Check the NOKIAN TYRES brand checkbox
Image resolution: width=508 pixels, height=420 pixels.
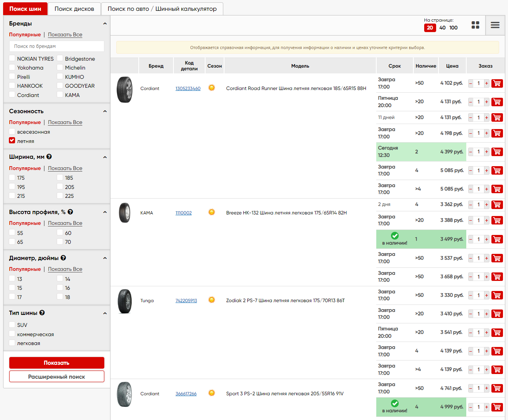click(x=12, y=58)
